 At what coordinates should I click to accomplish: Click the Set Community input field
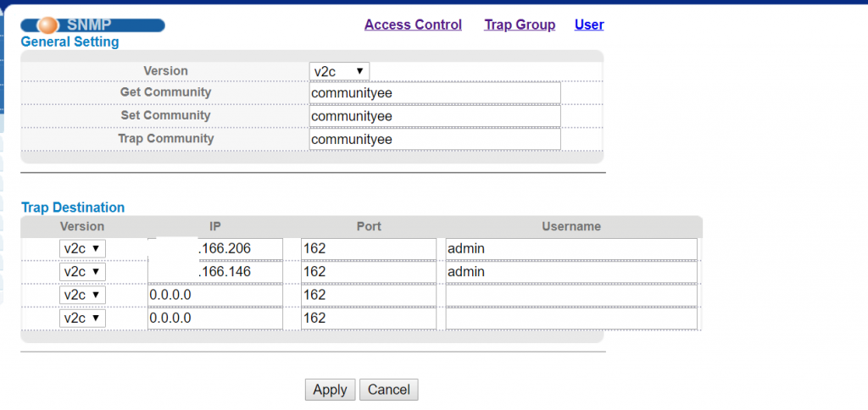435,115
